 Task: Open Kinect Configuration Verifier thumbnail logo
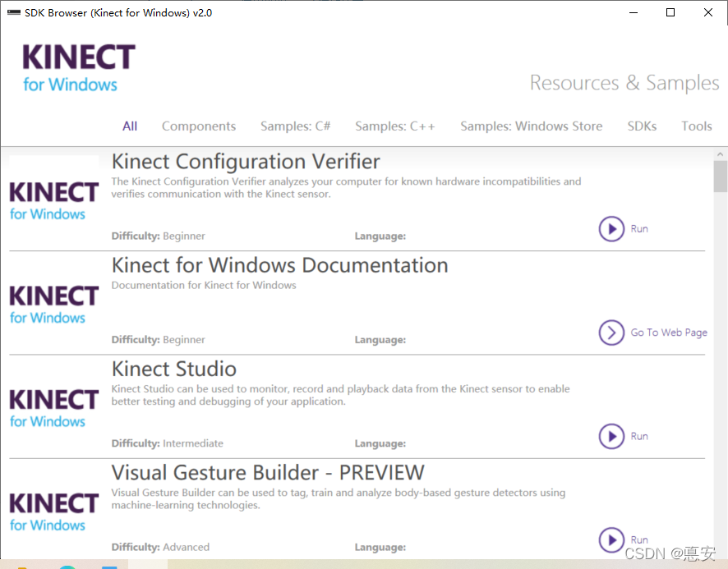(54, 201)
